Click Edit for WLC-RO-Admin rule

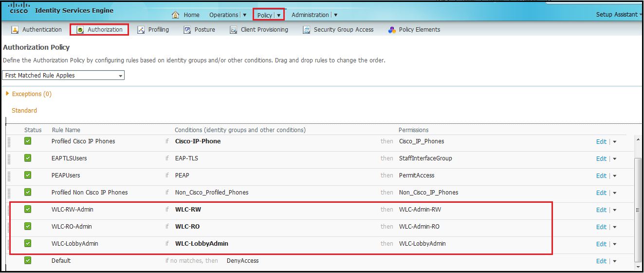601,227
